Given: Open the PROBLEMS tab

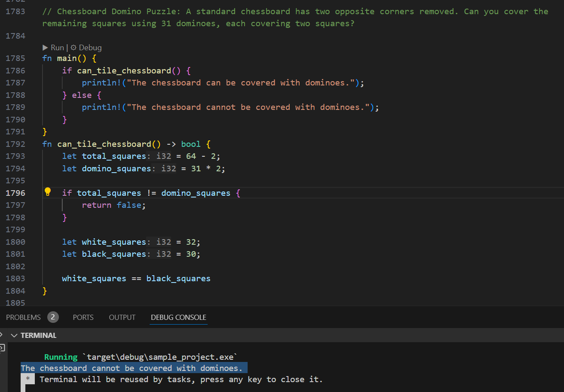Looking at the screenshot, I should click(23, 317).
